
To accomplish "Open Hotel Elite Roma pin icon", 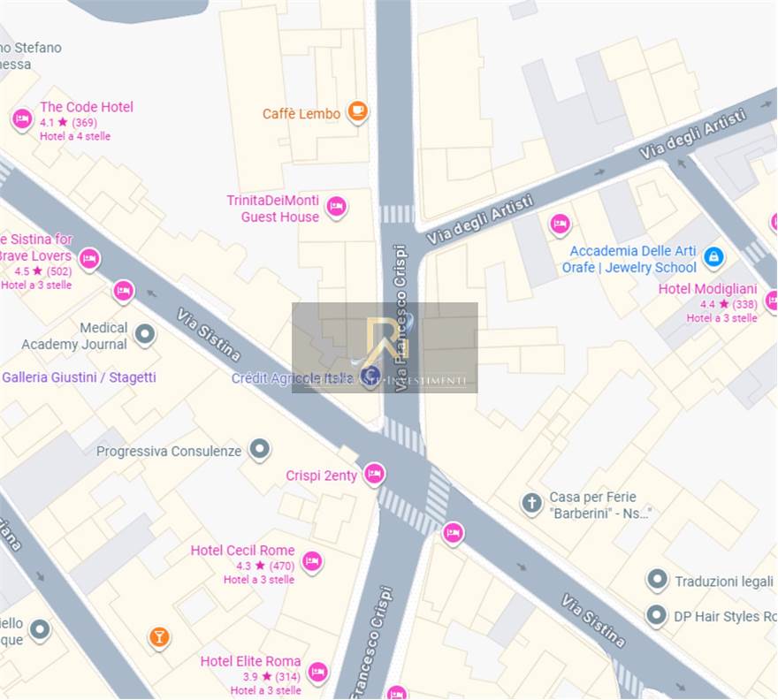I will pos(317,673).
